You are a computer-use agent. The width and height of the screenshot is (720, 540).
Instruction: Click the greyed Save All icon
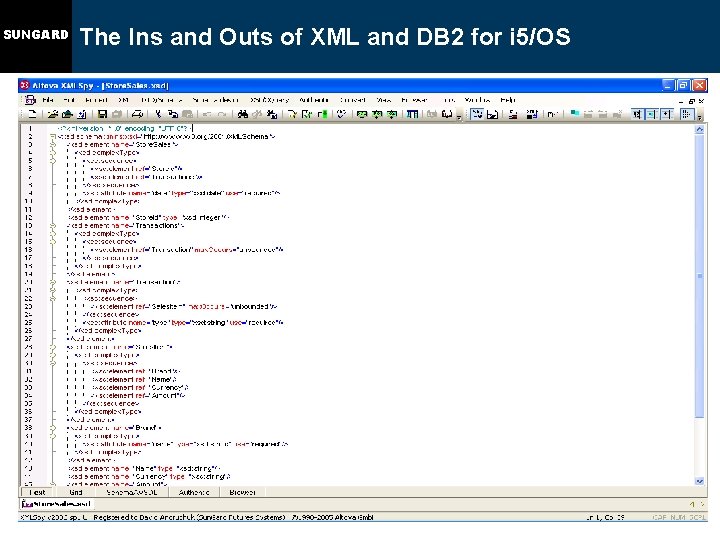(117, 114)
